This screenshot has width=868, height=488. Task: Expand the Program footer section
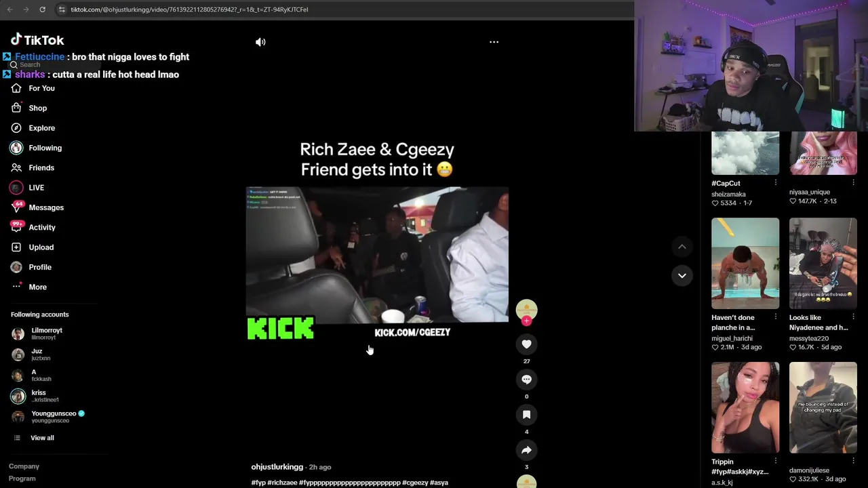(22, 479)
